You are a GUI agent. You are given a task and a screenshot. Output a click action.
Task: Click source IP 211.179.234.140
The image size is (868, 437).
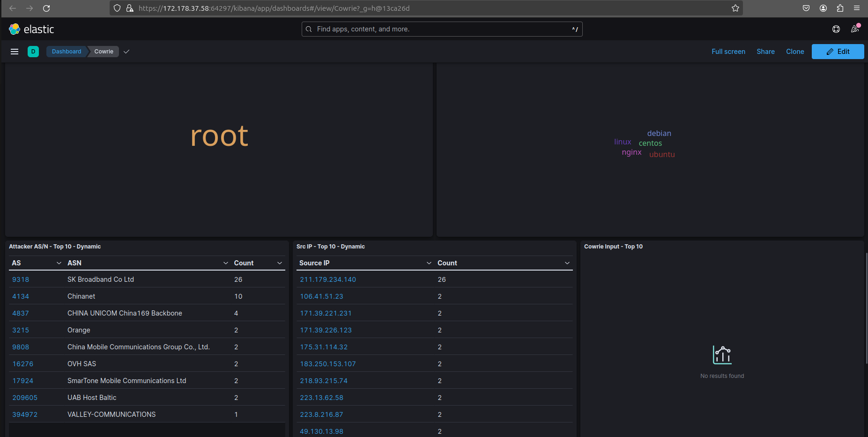pyautogui.click(x=328, y=279)
